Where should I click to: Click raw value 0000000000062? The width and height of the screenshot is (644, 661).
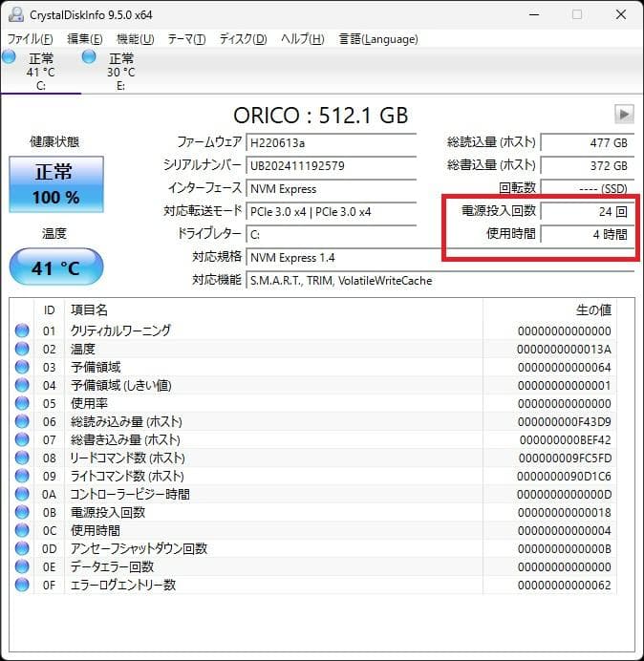click(565, 585)
